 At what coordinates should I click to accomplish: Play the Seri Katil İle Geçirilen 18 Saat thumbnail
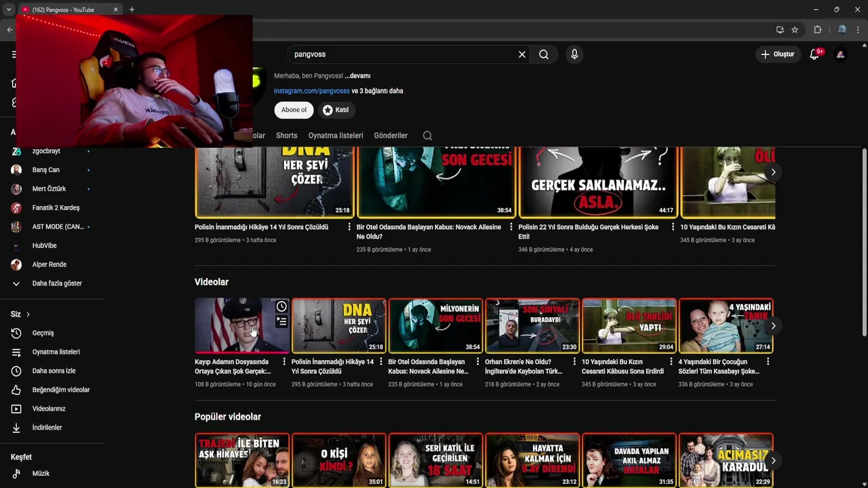(x=435, y=460)
